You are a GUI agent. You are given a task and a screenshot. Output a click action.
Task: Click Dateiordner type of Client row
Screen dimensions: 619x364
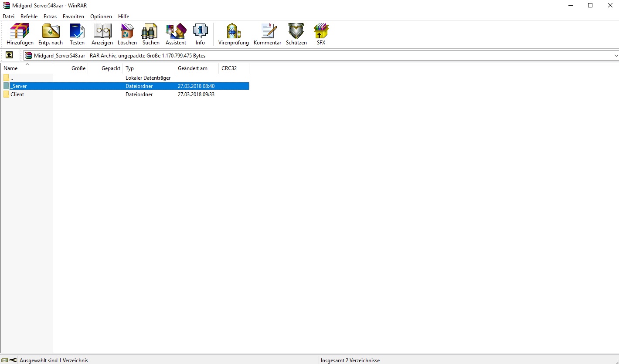point(139,94)
